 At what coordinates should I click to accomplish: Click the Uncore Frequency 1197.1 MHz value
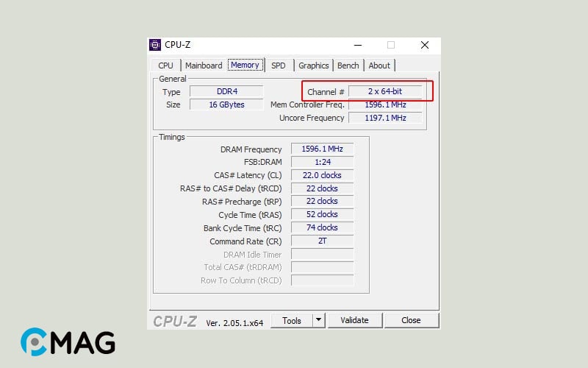(x=385, y=118)
